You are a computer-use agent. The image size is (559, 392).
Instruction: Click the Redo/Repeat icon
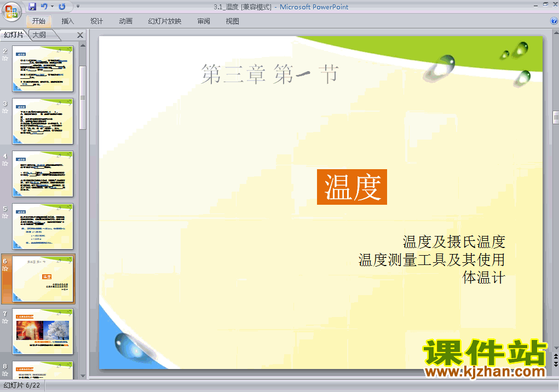62,7
